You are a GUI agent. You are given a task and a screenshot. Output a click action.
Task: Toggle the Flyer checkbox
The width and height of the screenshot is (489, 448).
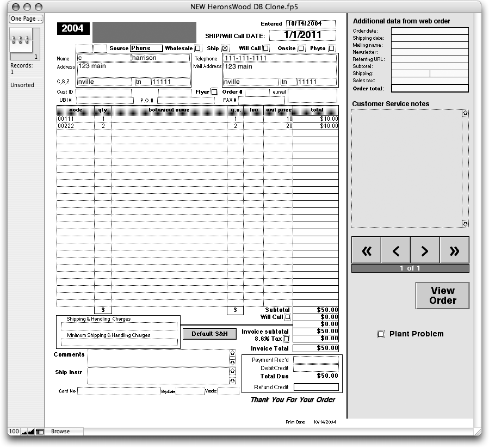[x=214, y=92]
